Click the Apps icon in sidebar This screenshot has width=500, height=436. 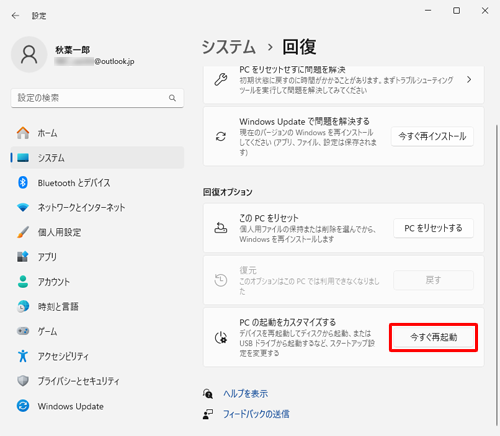point(23,257)
